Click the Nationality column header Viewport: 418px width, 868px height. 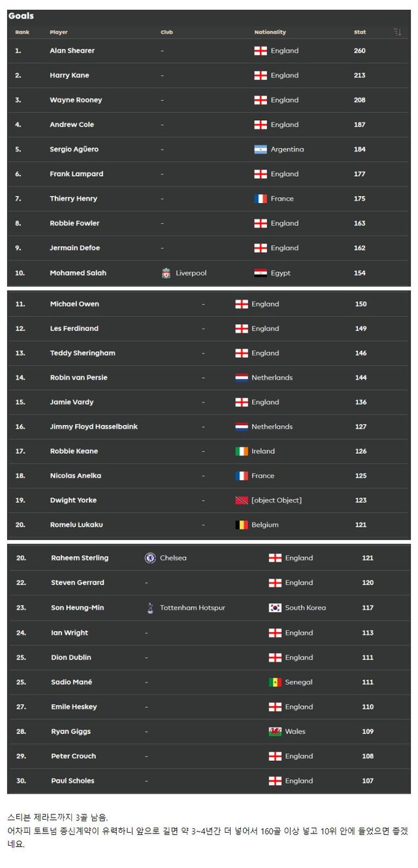coord(270,32)
